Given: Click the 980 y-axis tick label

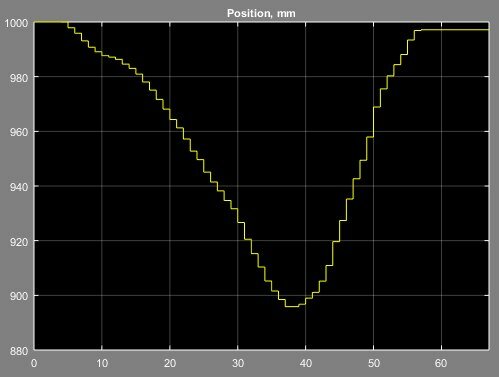Looking at the screenshot, I should (19, 78).
